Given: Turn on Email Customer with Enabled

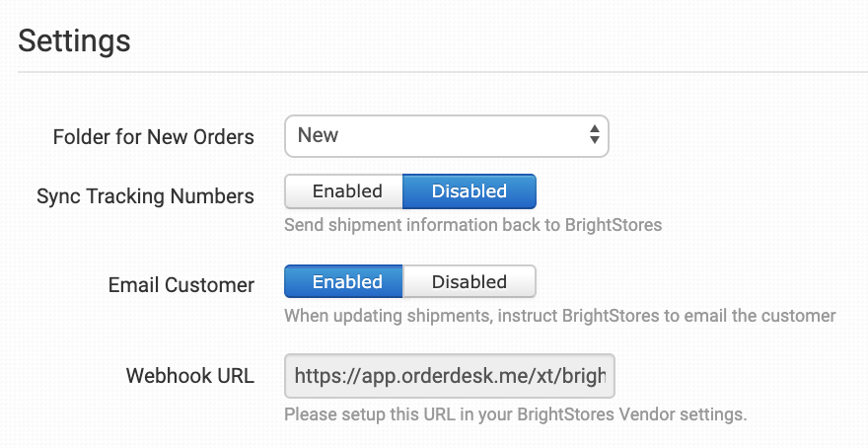Looking at the screenshot, I should coord(344,281).
